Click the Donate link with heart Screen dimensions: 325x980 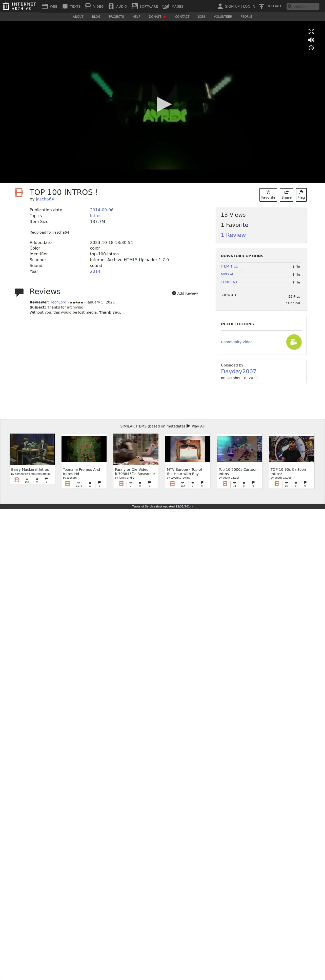click(x=157, y=17)
